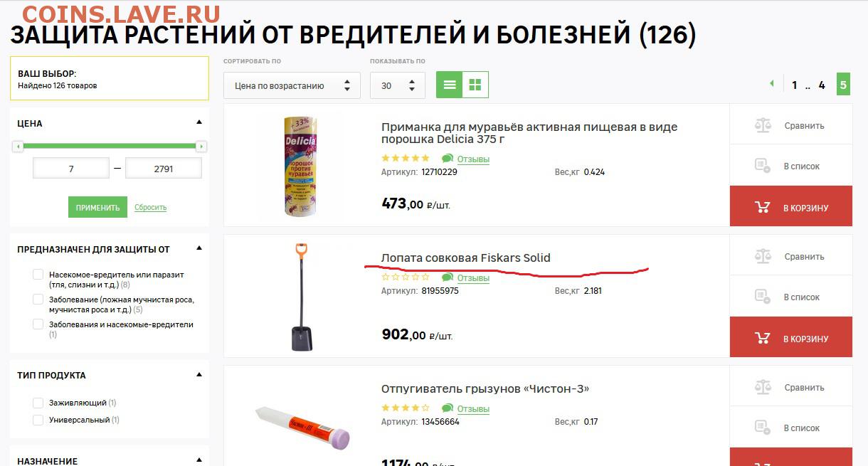Viewport: 868px width, 466px height.
Task: Click the 'Сбросить' reset link
Action: (x=150, y=208)
